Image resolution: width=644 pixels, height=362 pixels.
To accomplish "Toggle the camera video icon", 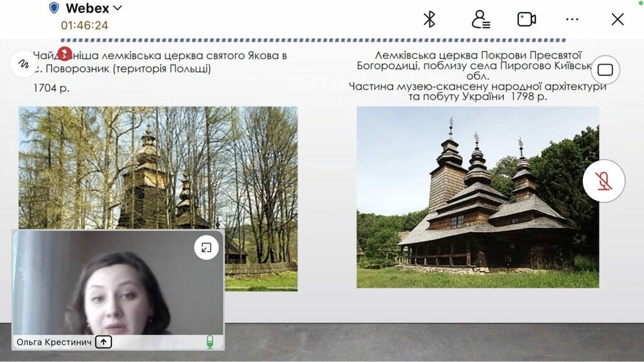I will [x=526, y=19].
